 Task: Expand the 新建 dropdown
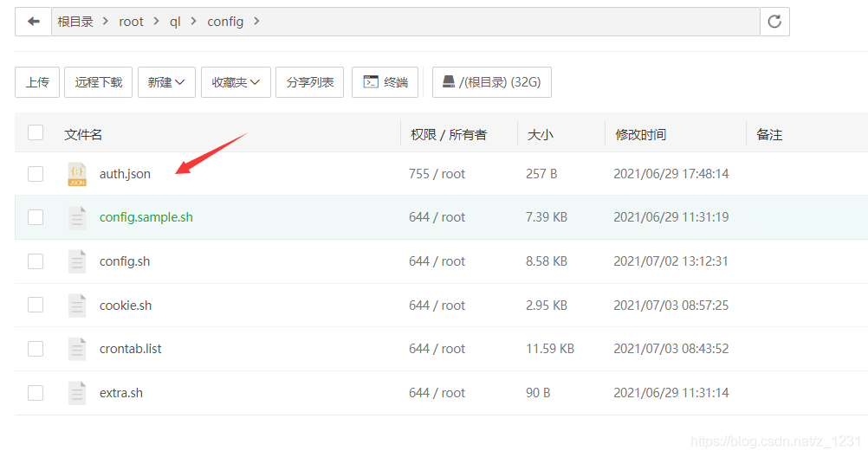click(x=166, y=82)
